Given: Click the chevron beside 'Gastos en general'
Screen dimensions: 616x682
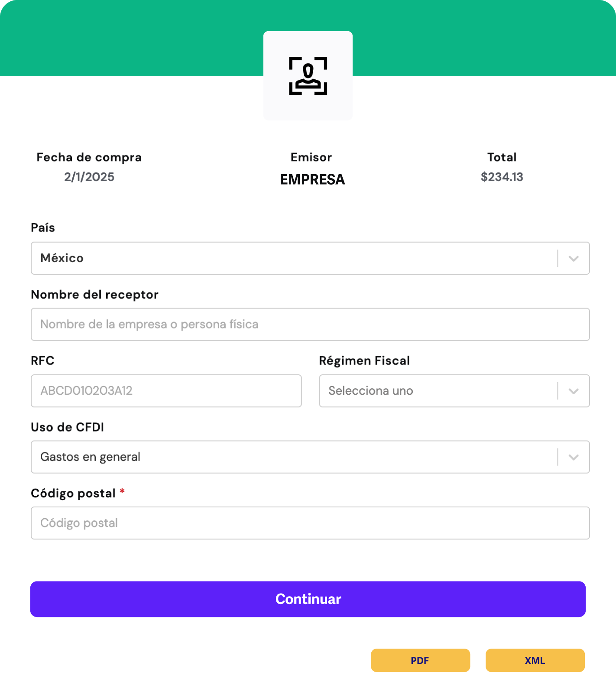Looking at the screenshot, I should click(x=574, y=458).
